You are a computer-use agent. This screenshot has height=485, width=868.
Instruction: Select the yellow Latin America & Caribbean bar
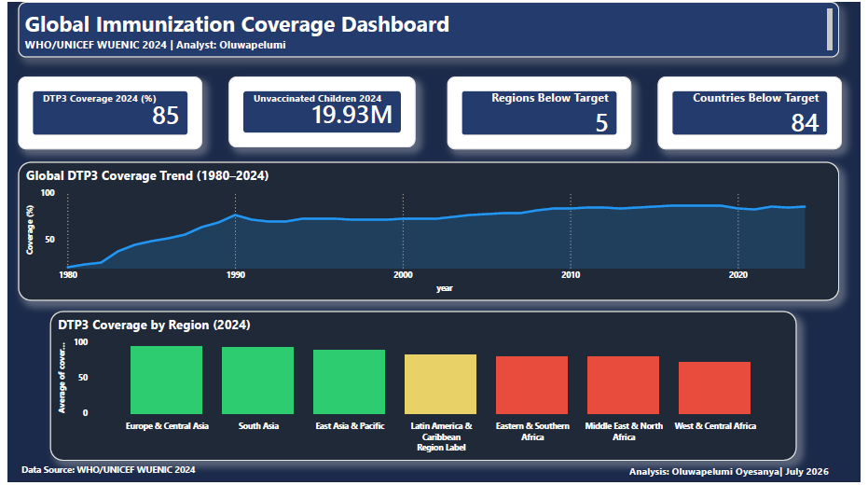441,384
